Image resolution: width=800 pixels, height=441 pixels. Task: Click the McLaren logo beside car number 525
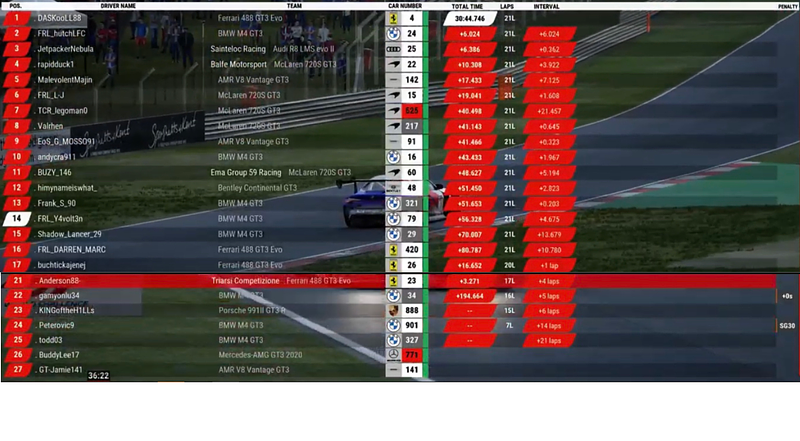pyautogui.click(x=393, y=111)
